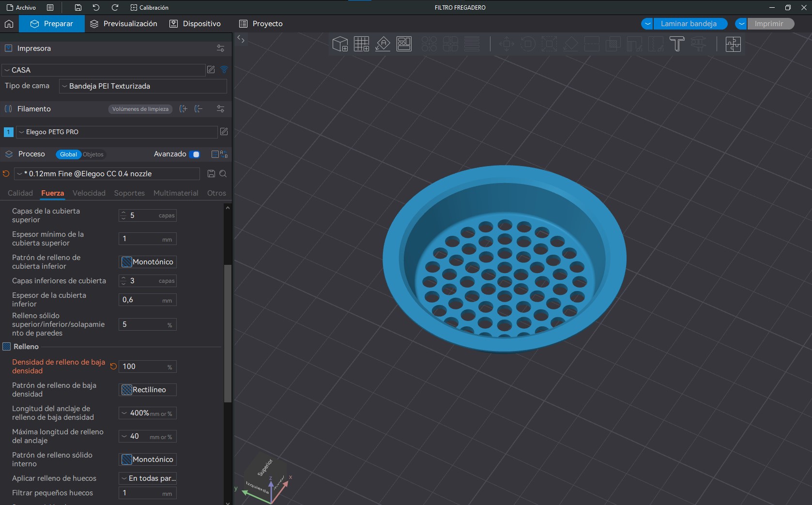Click the Arrange all objects icon
This screenshot has width=812, height=505.
click(x=404, y=44)
